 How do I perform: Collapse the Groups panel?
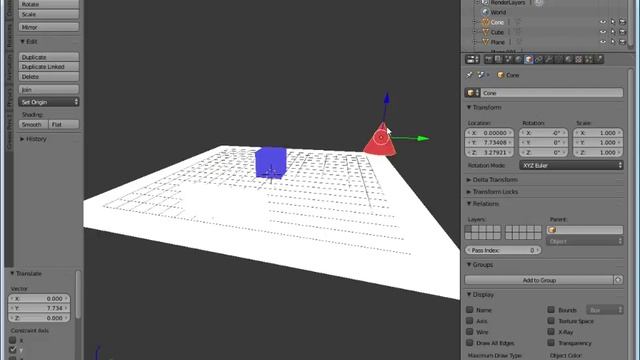[x=480, y=265]
